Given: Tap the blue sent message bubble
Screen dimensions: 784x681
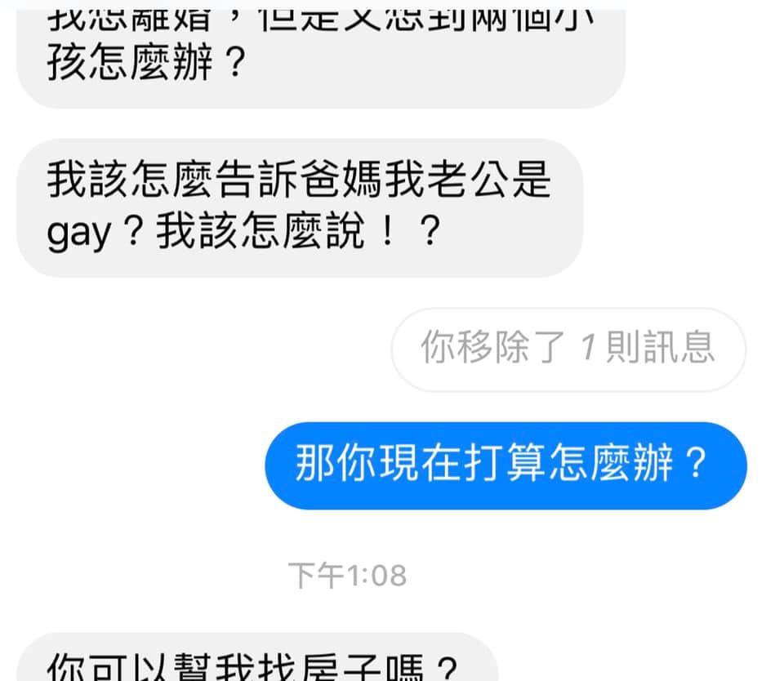Looking at the screenshot, I should point(506,465).
